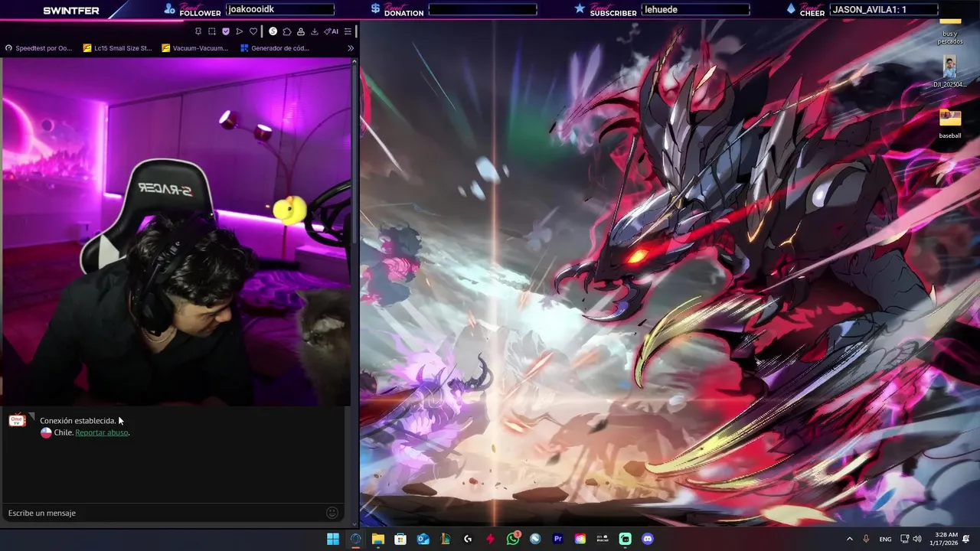
Task: Click the volume speaker tray icon
Action: point(917,539)
